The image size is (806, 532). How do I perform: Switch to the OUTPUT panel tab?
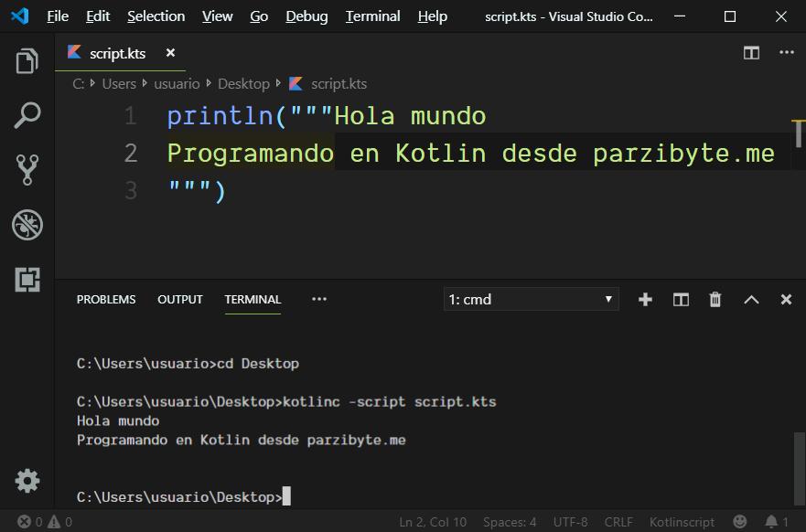coord(180,300)
